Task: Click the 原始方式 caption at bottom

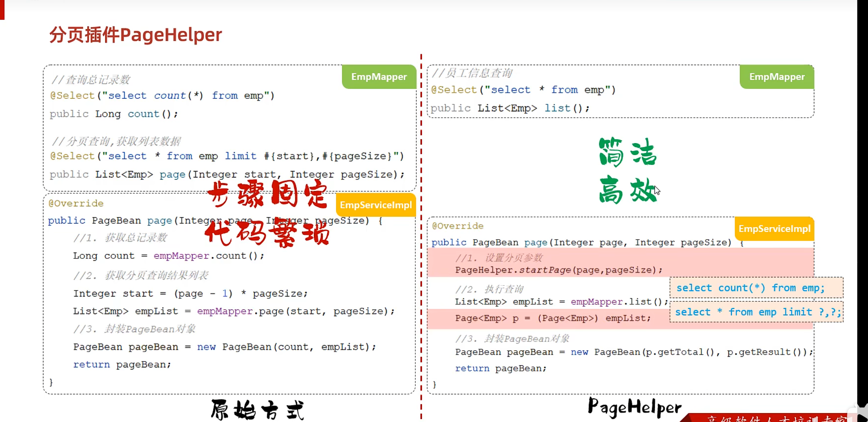Action: [x=258, y=410]
